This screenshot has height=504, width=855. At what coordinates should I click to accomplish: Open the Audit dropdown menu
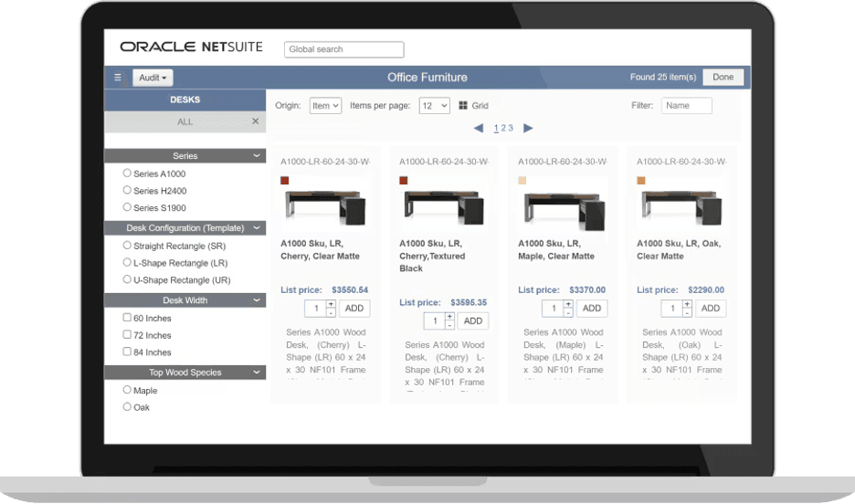coord(153,78)
